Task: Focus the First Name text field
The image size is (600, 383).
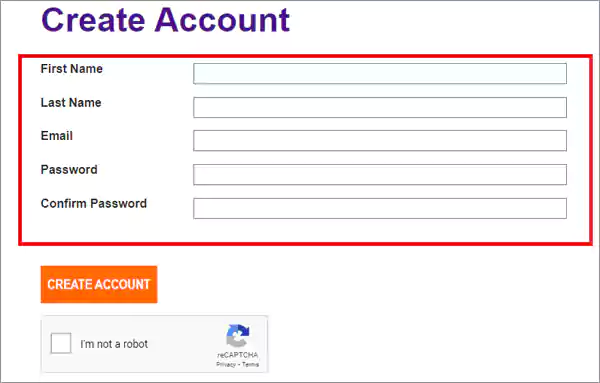Action: click(x=380, y=73)
